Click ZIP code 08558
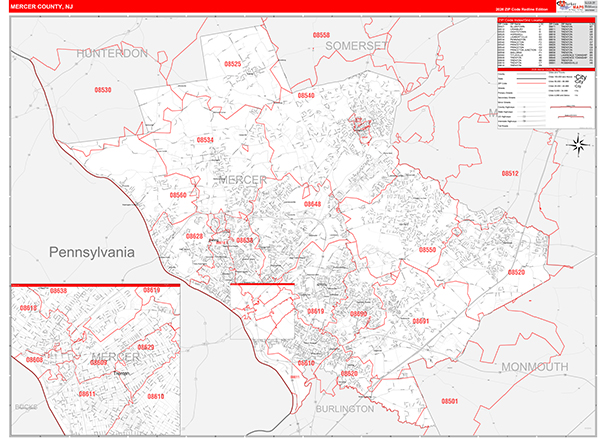Viewport: 600px width, 438px height. click(x=321, y=35)
